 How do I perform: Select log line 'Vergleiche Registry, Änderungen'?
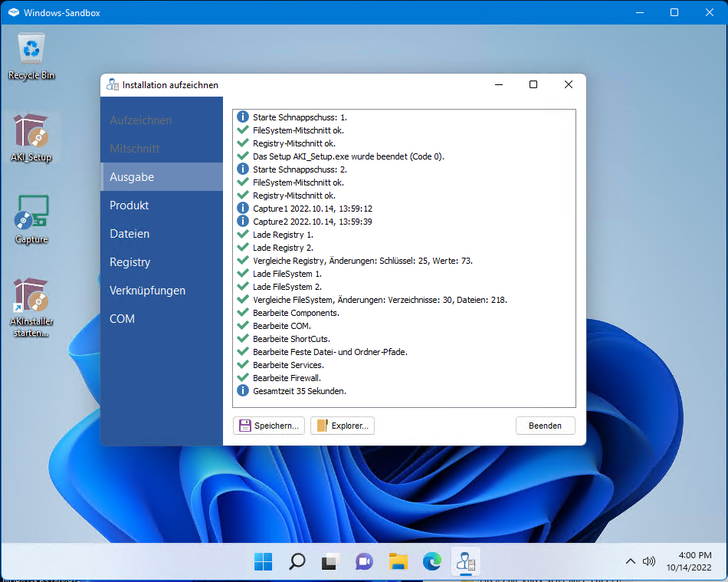pos(362,261)
